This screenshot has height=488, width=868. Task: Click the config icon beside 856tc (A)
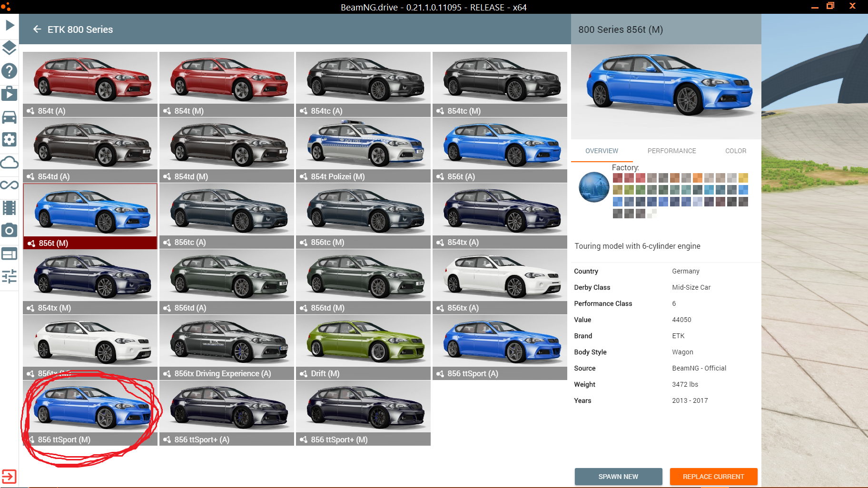click(x=167, y=242)
